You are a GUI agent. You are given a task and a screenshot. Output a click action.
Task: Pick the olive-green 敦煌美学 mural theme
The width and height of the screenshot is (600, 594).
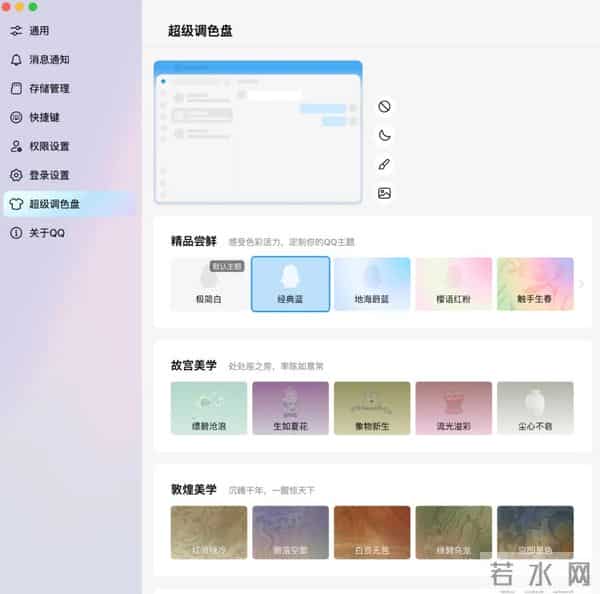click(x=453, y=532)
